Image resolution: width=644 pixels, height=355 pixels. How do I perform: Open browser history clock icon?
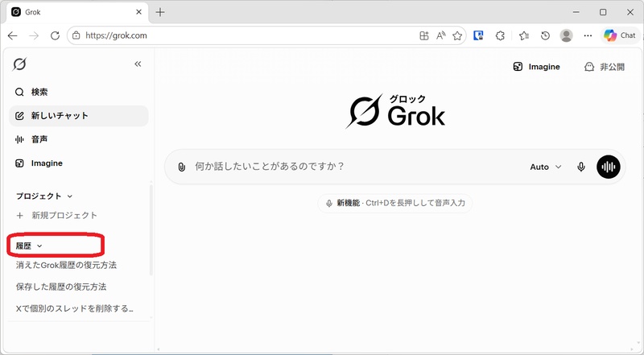pyautogui.click(x=545, y=35)
